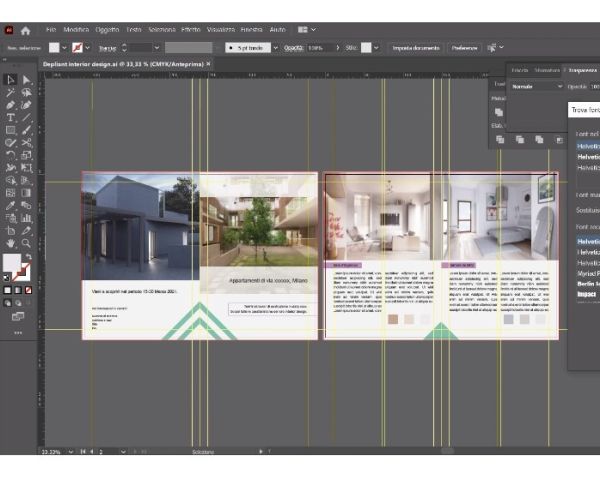Viewport: 600px width, 480px height.
Task: Swap fill and stroke colors
Action: 27,257
